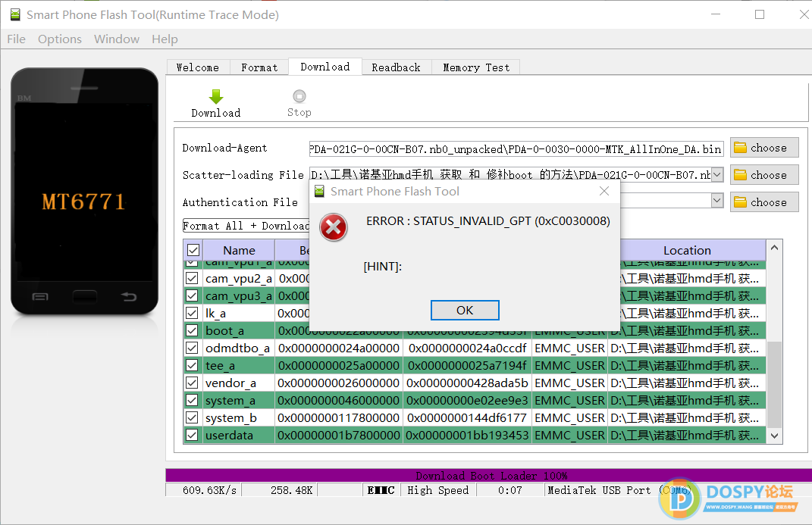Click the partition list vertical scrollbar thumb
The image size is (812, 525).
pos(774,384)
